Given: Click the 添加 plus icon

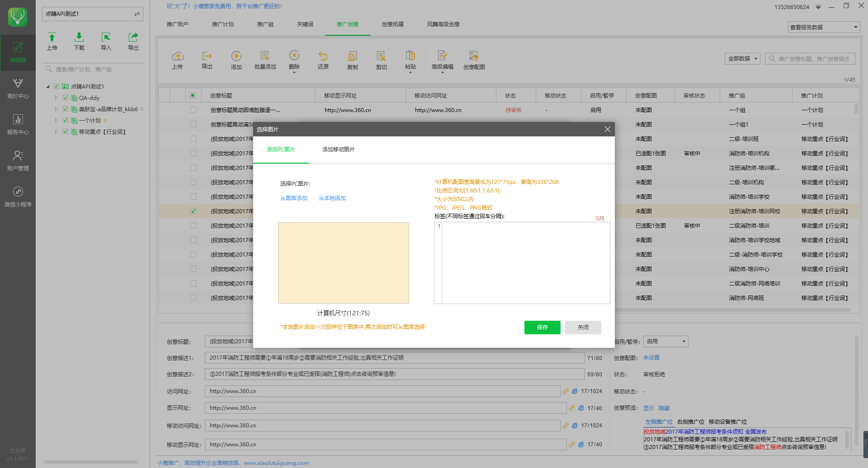Looking at the screenshot, I should [236, 56].
